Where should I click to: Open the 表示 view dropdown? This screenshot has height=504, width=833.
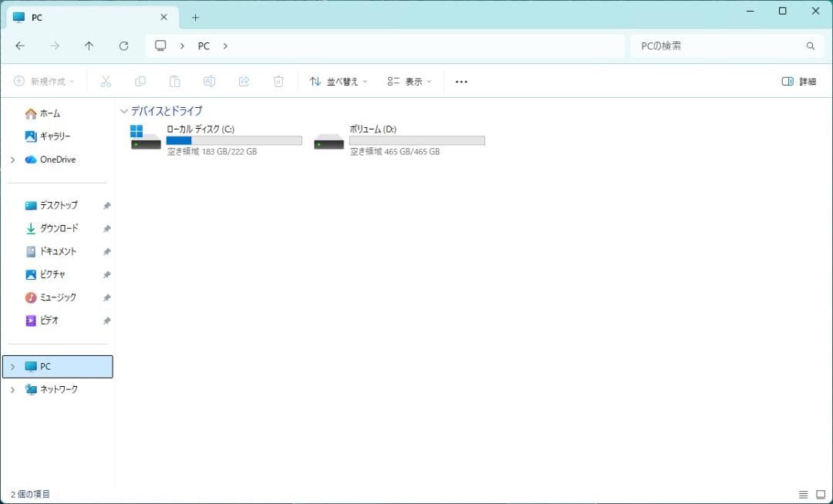[409, 81]
